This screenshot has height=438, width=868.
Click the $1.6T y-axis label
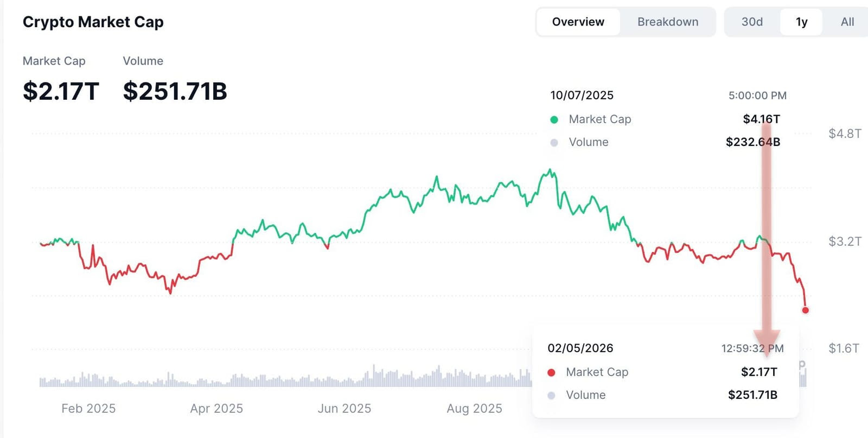844,348
